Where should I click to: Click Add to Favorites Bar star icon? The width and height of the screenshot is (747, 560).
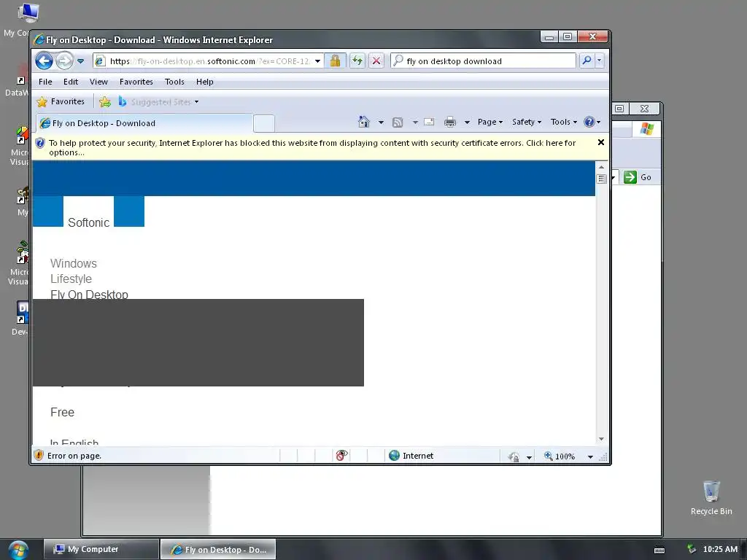point(105,102)
